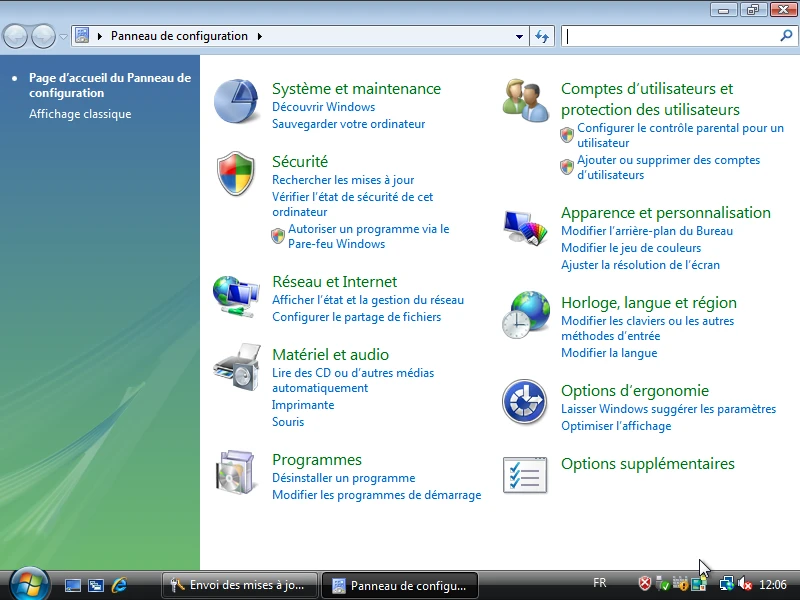Image resolution: width=800 pixels, height=600 pixels.
Task: Open Matériel et audio heading
Action: pyautogui.click(x=331, y=355)
